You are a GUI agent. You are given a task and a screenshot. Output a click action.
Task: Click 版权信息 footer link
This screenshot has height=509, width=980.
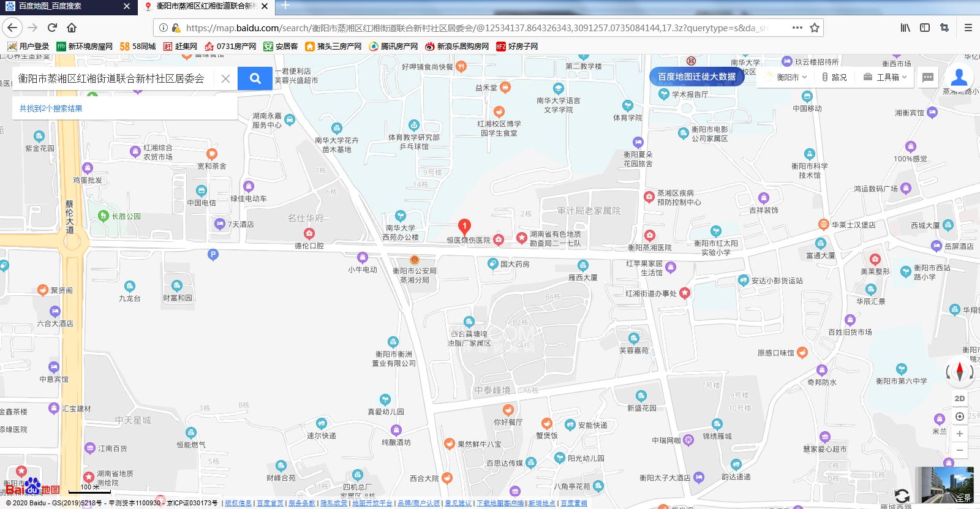[x=238, y=503]
